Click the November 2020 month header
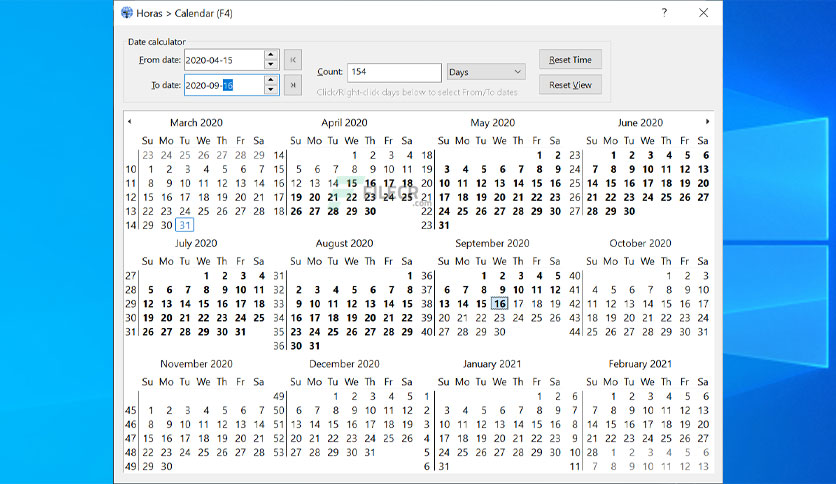 click(x=196, y=364)
